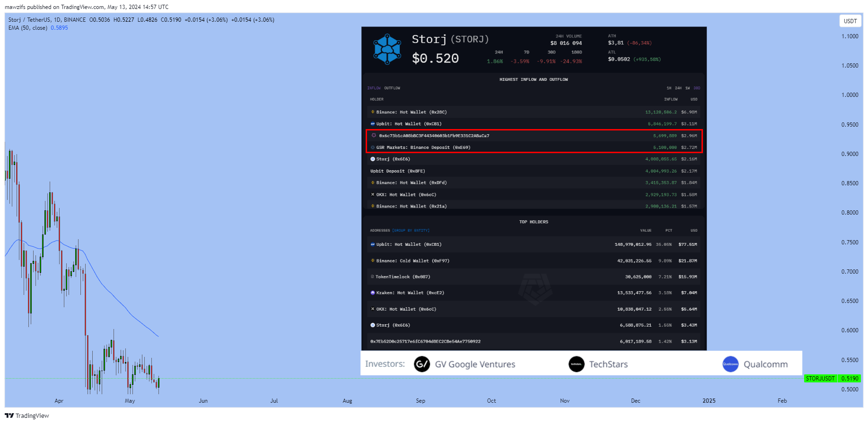Switch to the OUTFLOW tab

click(392, 88)
